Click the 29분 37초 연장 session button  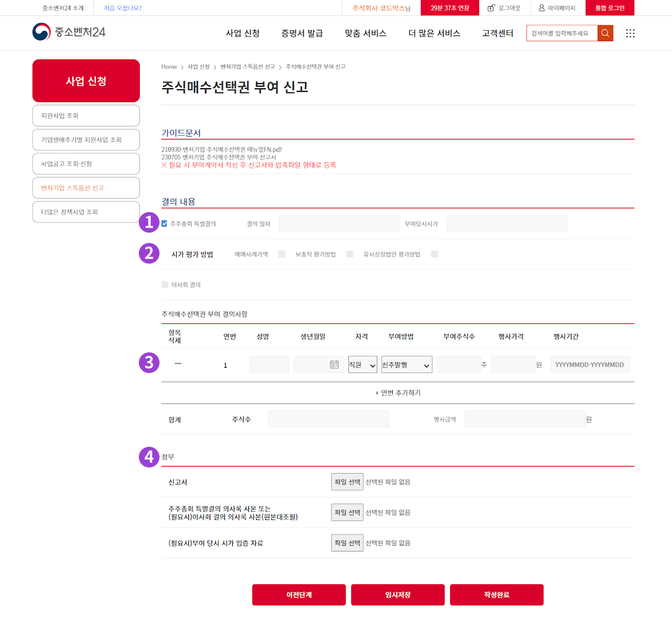[x=450, y=8]
